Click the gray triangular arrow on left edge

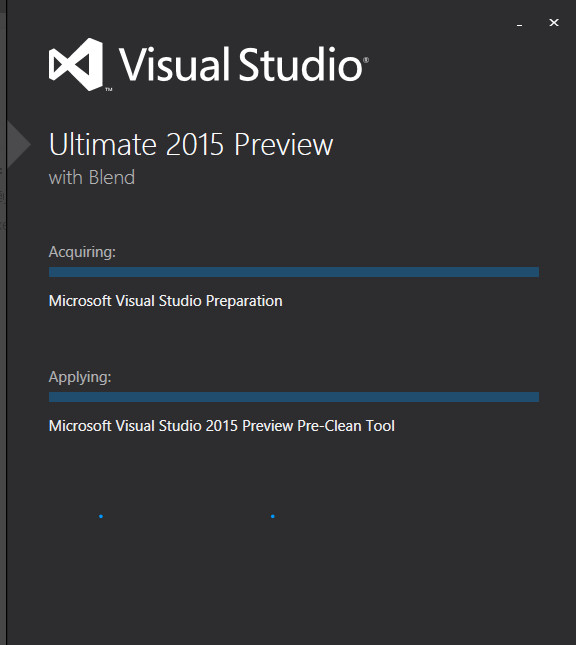19,144
